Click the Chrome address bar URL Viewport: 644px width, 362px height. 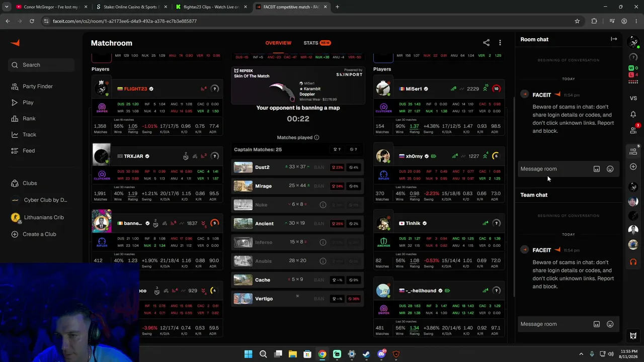click(x=125, y=21)
